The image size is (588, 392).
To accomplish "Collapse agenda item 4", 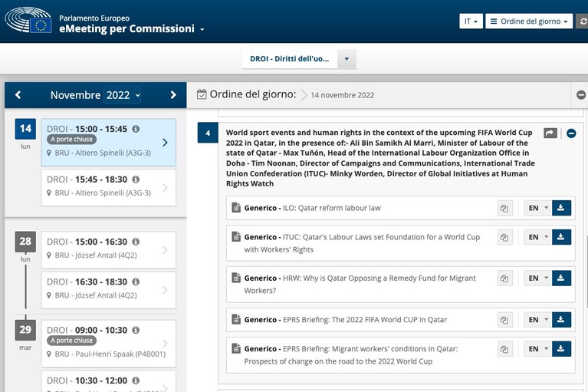I will [x=571, y=133].
